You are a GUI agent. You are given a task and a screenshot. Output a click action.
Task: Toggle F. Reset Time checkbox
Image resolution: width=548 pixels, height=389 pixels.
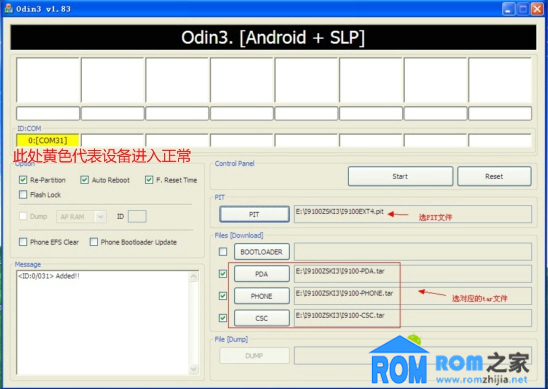[149, 180]
